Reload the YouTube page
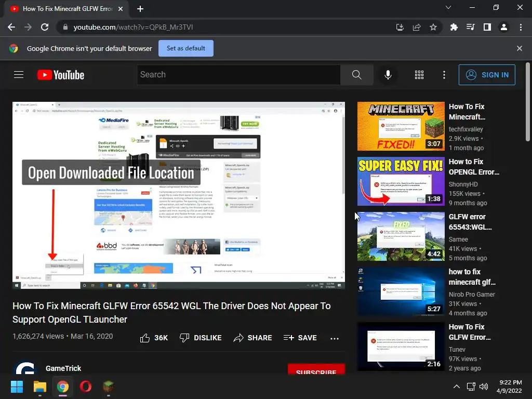532x399 pixels. pyautogui.click(x=45, y=27)
